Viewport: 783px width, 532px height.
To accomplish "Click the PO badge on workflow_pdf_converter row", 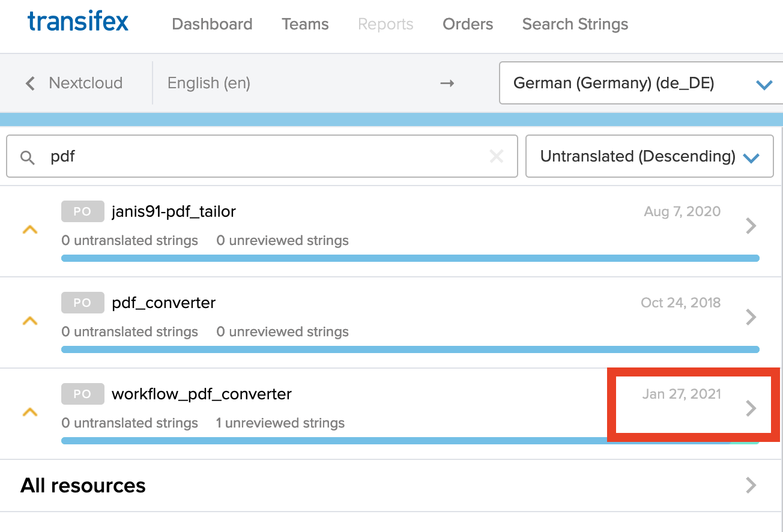I will click(82, 393).
